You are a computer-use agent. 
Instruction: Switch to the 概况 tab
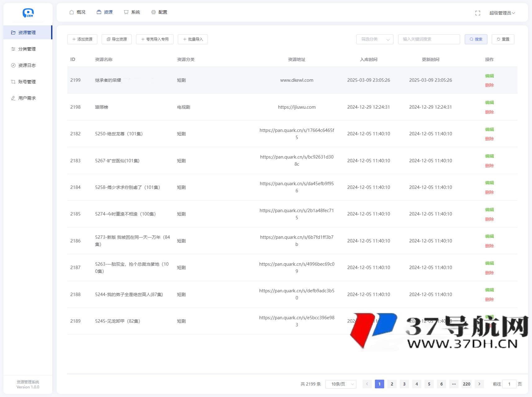(x=77, y=12)
